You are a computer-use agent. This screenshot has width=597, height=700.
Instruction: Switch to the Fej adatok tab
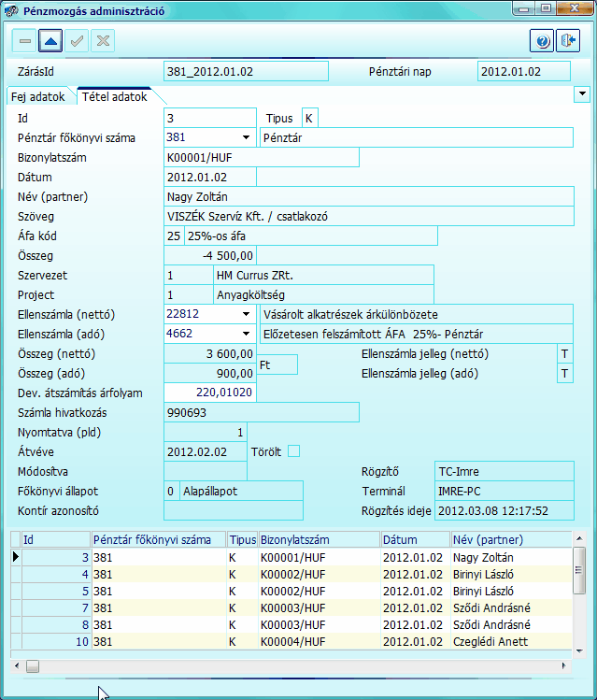coord(38,97)
